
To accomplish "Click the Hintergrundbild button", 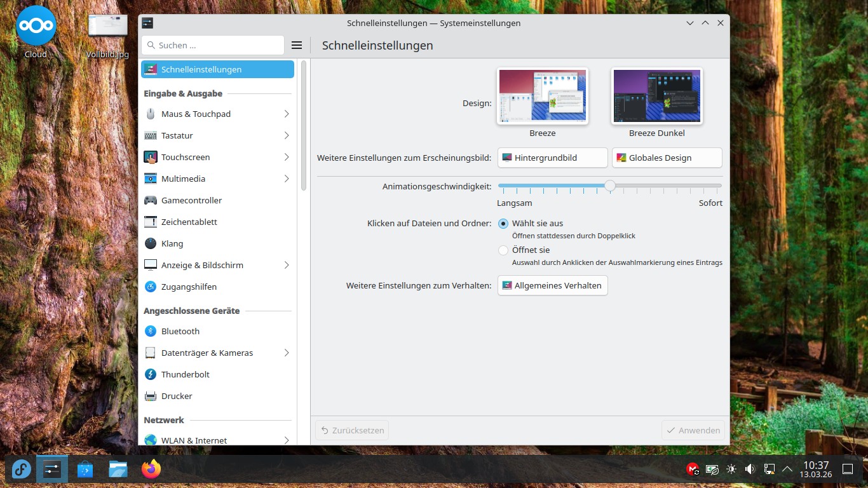I will 553,158.
